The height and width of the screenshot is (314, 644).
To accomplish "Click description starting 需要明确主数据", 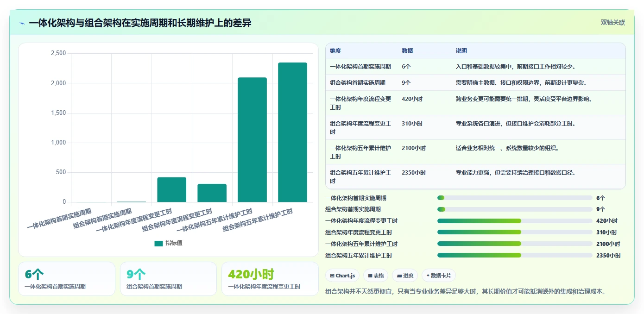I will pyautogui.click(x=523, y=83).
